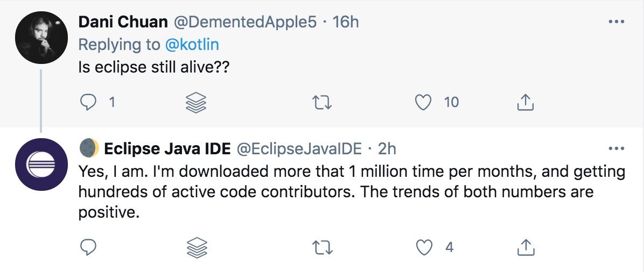
Task: Share the Eclipse Java IDE tweet
Action: coord(525,247)
